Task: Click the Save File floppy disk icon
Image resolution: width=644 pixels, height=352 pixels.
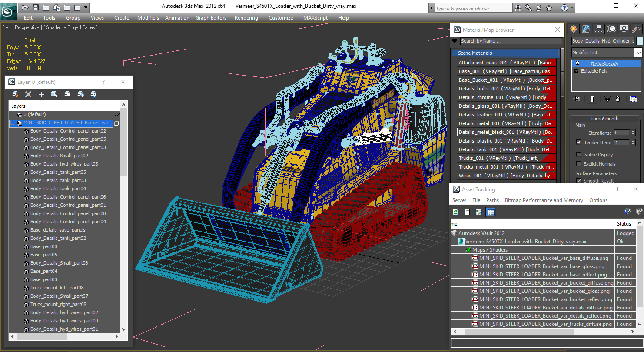Action: (x=36, y=7)
